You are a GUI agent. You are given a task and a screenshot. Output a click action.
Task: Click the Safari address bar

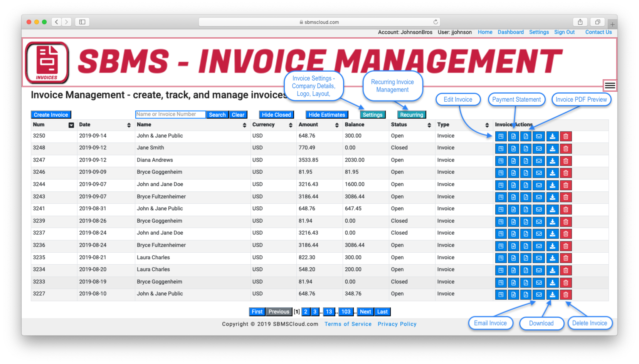tap(319, 22)
